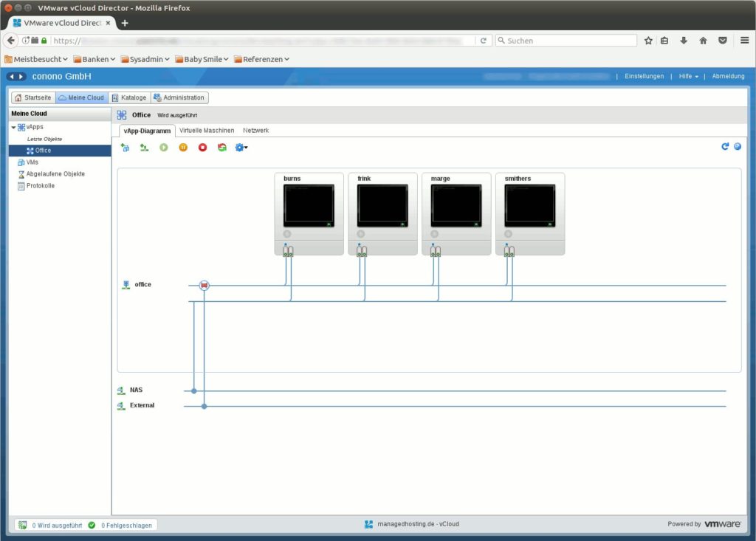Screen dimensions: 756x541
Task: Open the Firefox hamburger menu
Action: [744, 41]
